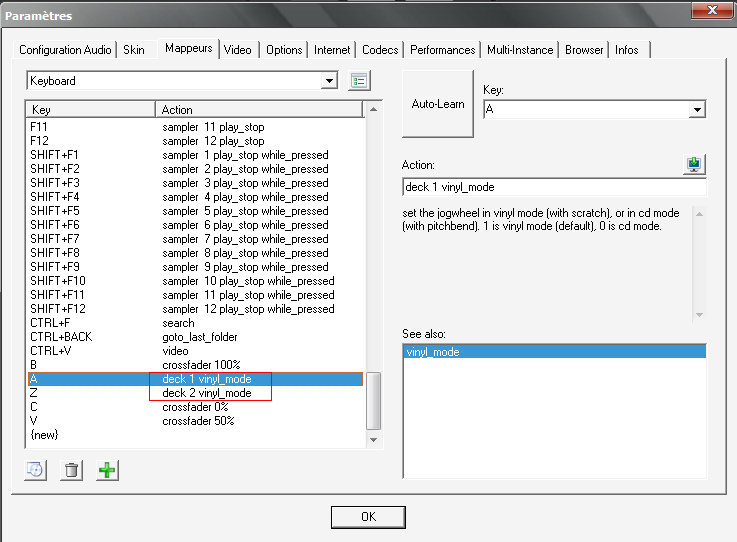The image size is (737, 542).
Task: Click in the Action text field
Action: pos(554,187)
